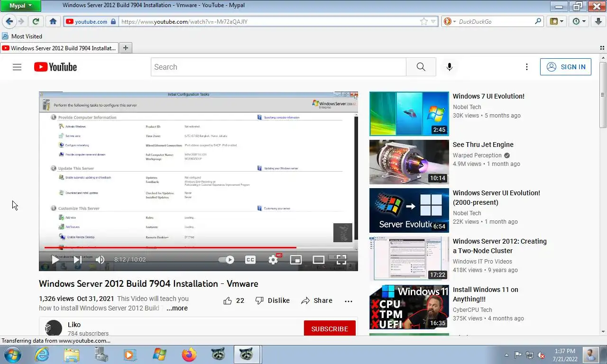Click the muted volume tray icon

pyautogui.click(x=541, y=355)
